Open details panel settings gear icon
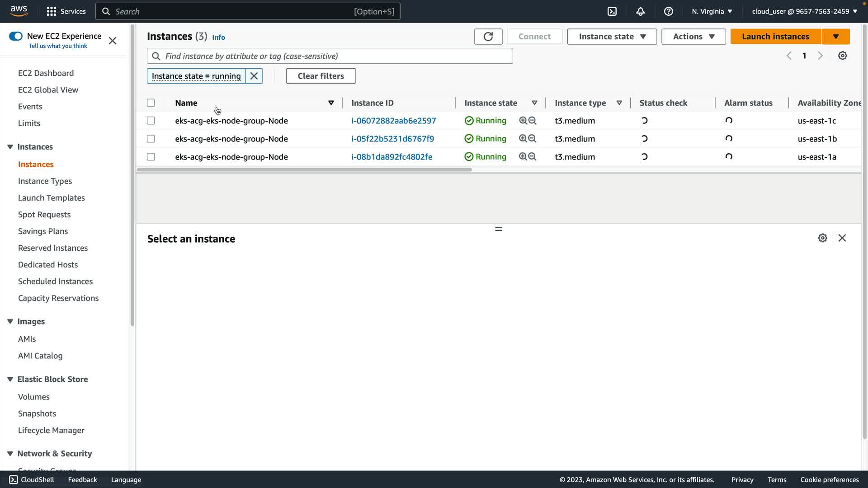 pos(822,238)
